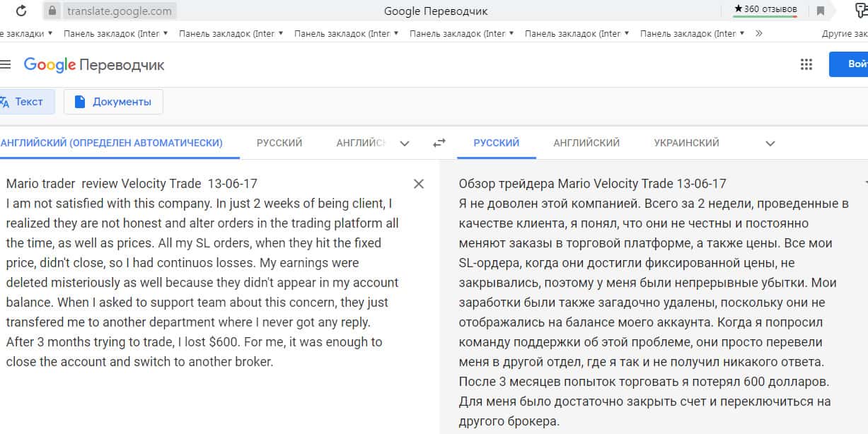Show hidden bookmarks with the chevron
This screenshot has width=868, height=434.
tap(759, 33)
